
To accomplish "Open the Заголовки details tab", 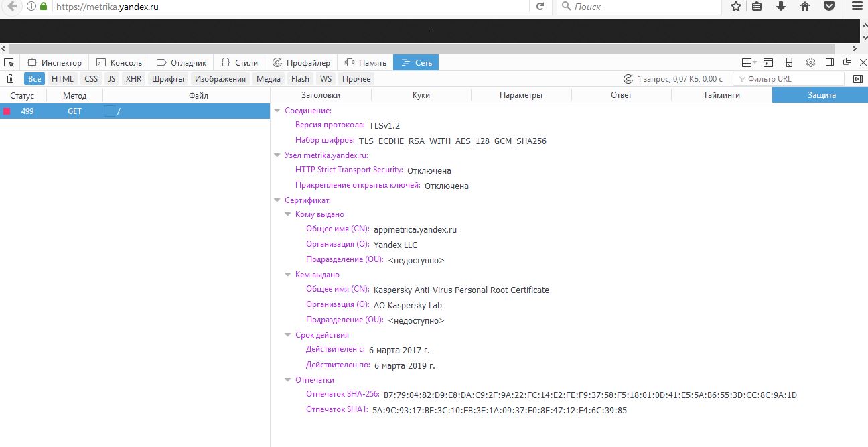I will coord(321,95).
